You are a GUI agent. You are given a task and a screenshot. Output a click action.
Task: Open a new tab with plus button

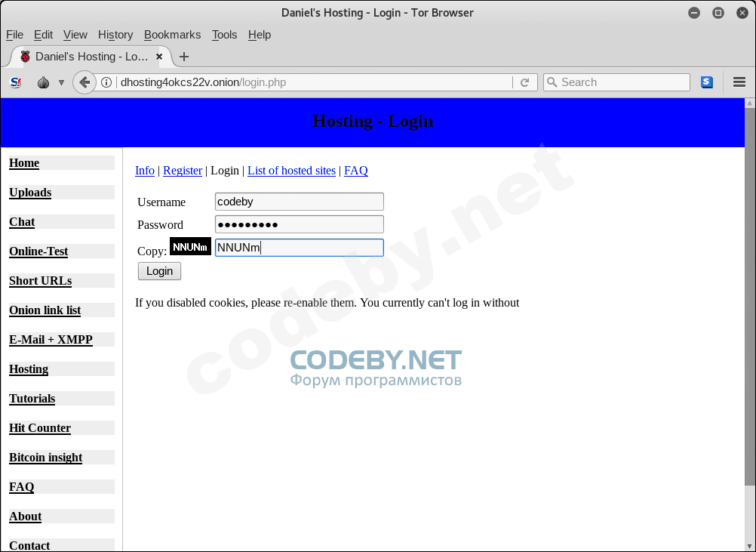tap(183, 57)
